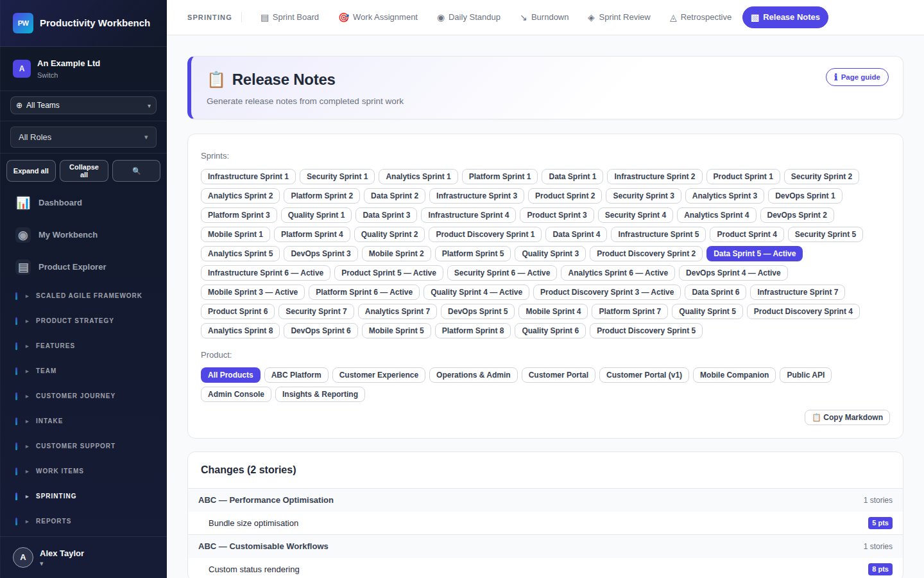Click the Sprint Board tab icon
The width and height of the screenshot is (924, 578).
point(264,18)
